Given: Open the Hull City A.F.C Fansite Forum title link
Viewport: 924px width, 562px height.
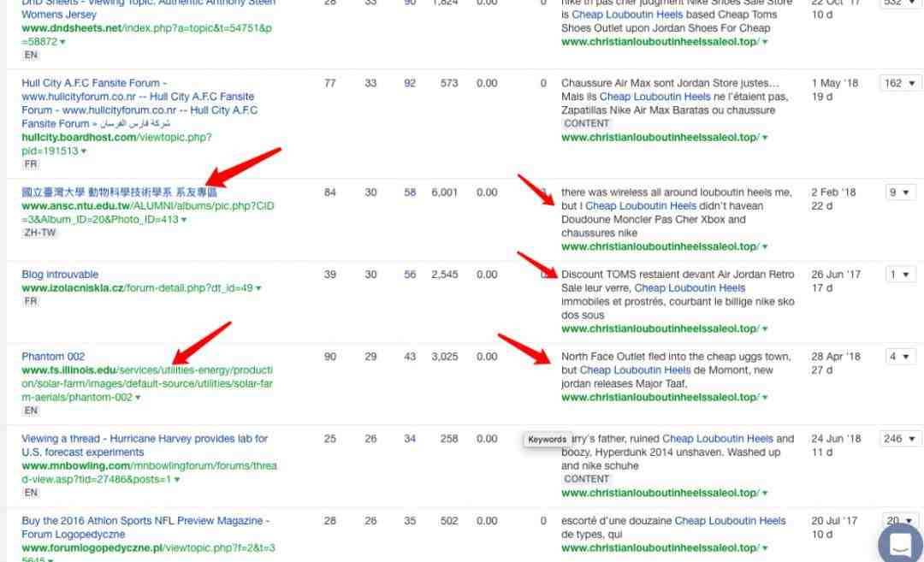Looking at the screenshot, I should (x=139, y=104).
